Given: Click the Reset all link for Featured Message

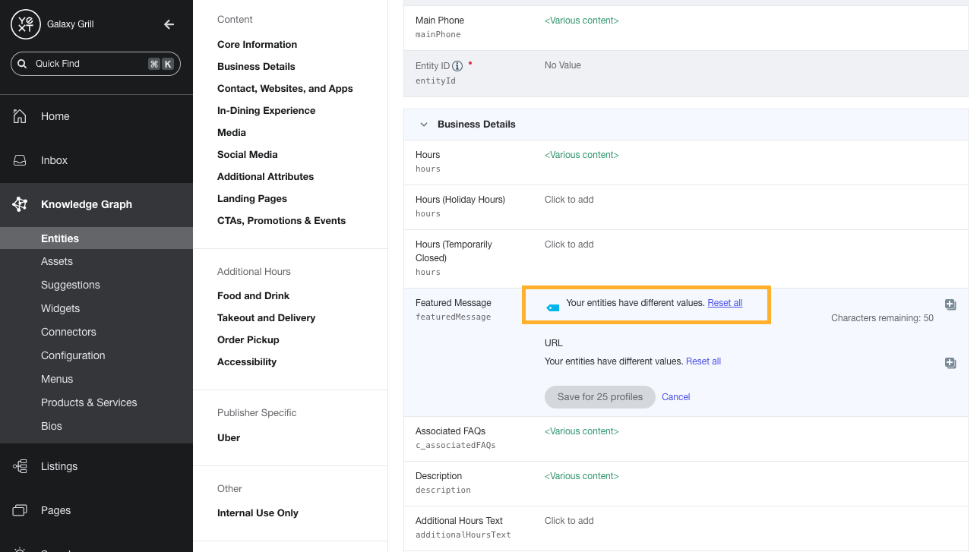Looking at the screenshot, I should point(724,302).
